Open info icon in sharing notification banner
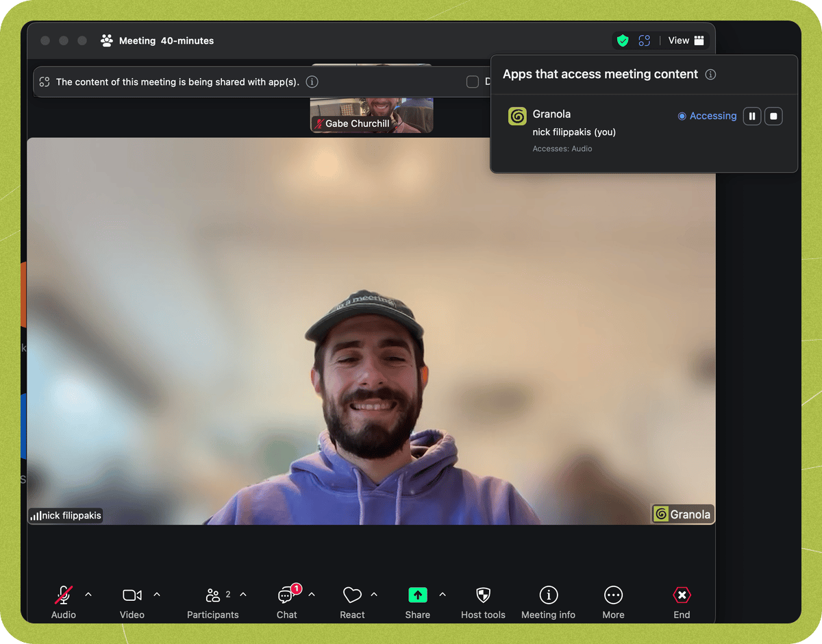Image resolution: width=822 pixels, height=644 pixels. [312, 82]
